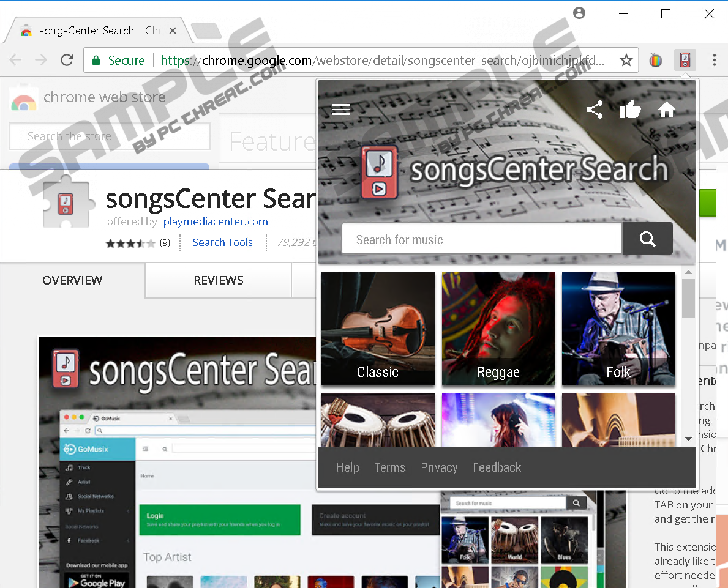Viewport: 728px width, 588px height.
Task: Click Privacy in popup footer
Action: coord(439,467)
